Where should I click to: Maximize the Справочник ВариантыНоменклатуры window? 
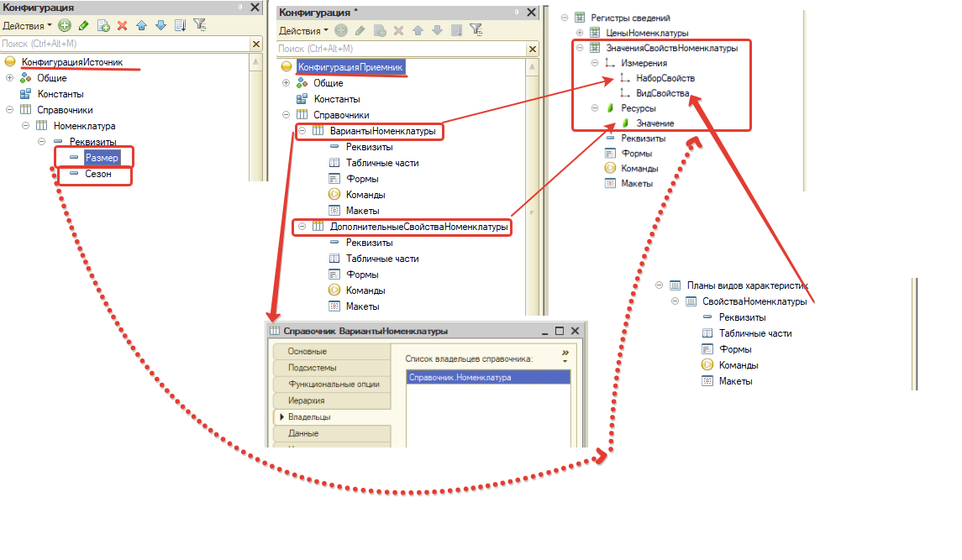coord(560,331)
